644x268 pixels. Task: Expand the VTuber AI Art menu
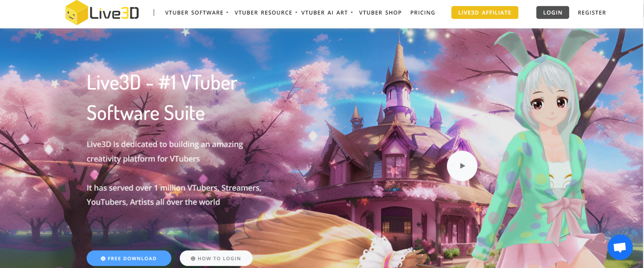pos(327,13)
